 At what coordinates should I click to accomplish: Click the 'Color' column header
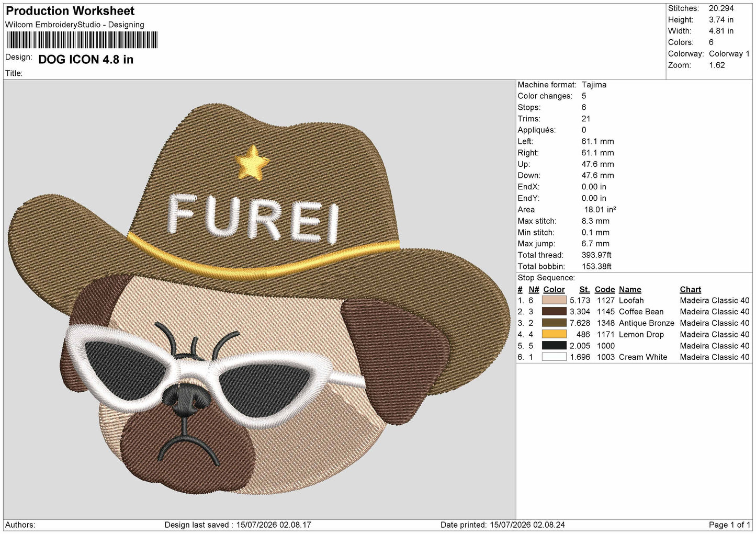tap(554, 290)
